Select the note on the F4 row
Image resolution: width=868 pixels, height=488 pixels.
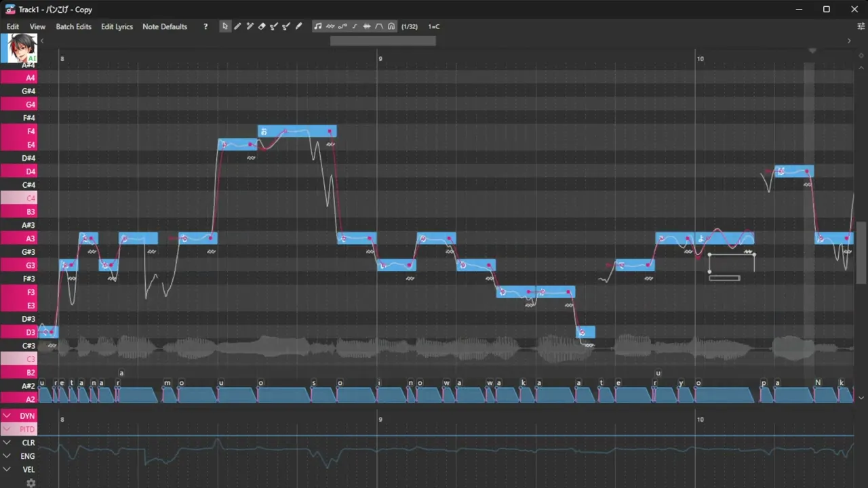click(297, 131)
